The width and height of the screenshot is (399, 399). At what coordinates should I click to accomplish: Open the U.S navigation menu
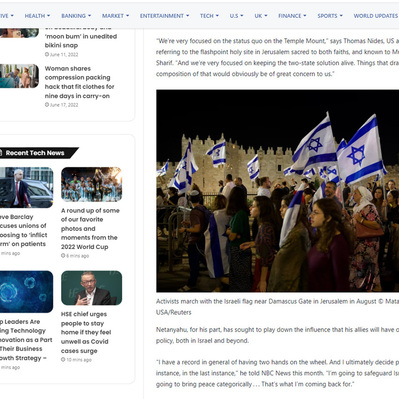click(x=236, y=16)
